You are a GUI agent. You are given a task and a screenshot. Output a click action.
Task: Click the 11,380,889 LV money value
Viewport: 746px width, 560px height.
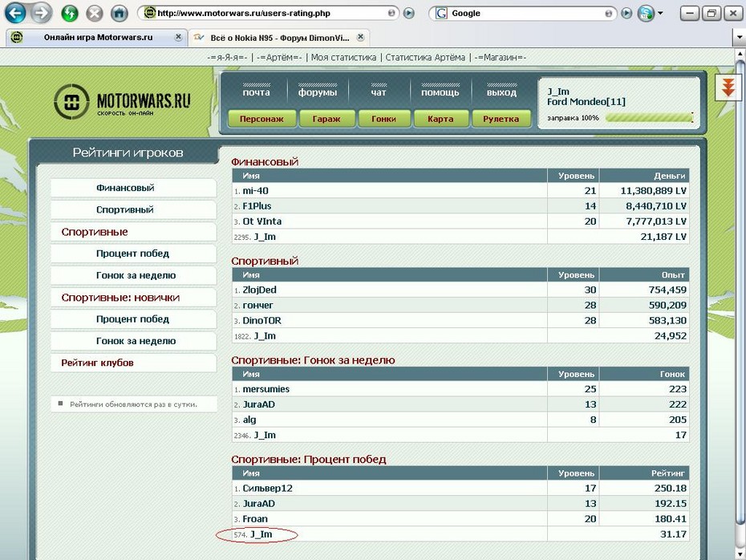point(653,191)
